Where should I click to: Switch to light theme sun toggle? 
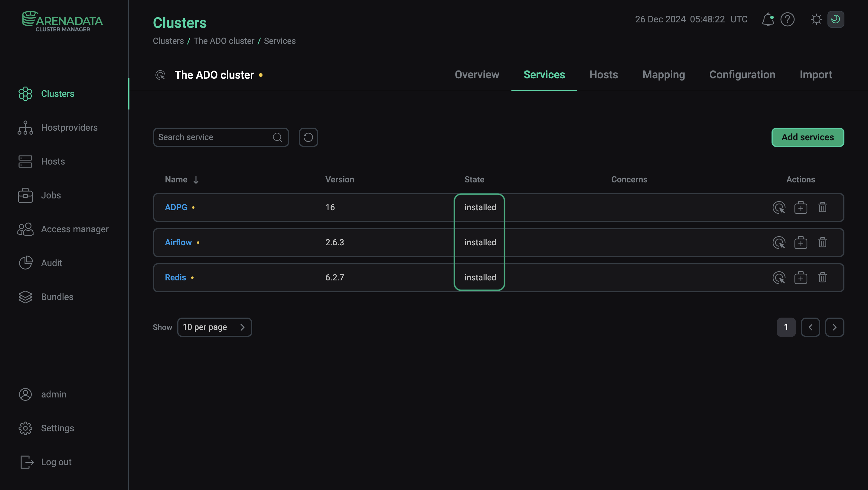tap(816, 19)
